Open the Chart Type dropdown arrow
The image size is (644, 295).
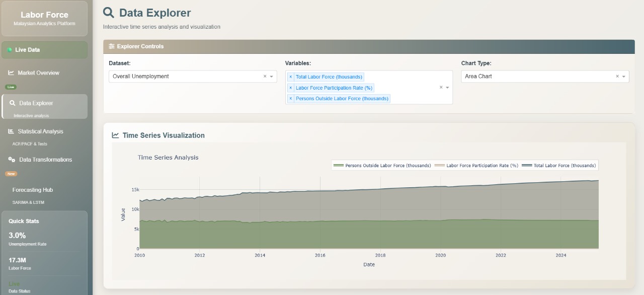coord(624,77)
